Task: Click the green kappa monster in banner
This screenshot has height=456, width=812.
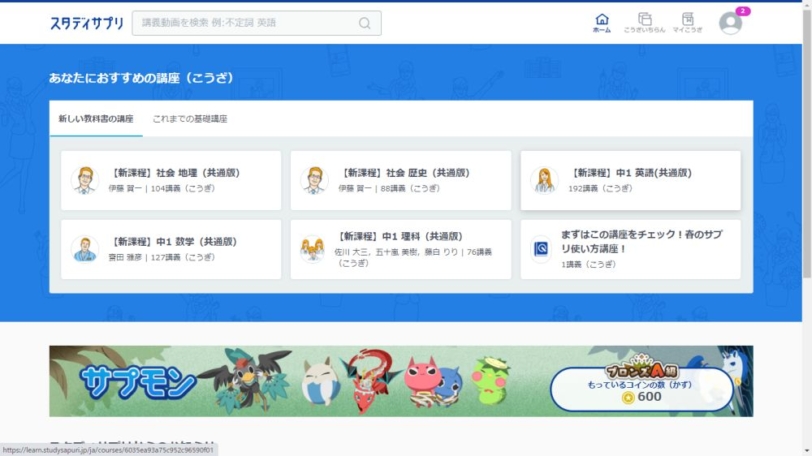Action: pos(490,381)
